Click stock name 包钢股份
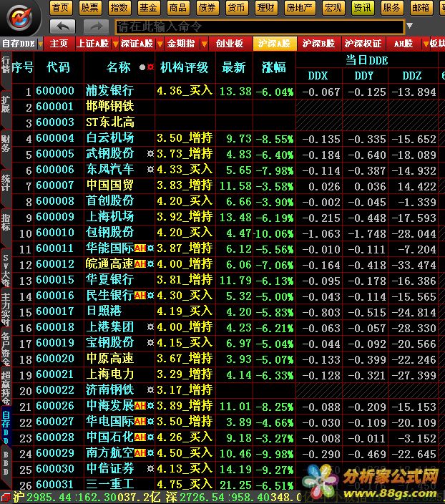Screen dimensions: 445x504 (x=110, y=233)
